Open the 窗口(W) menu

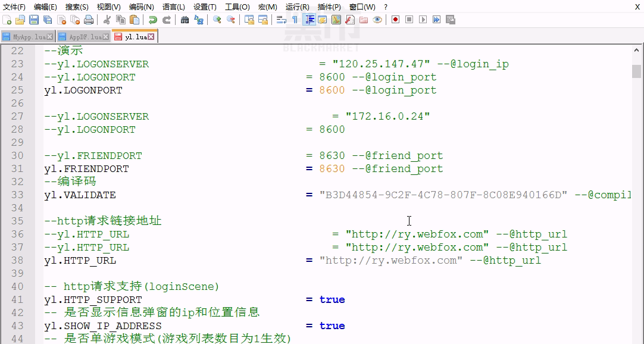362,7
